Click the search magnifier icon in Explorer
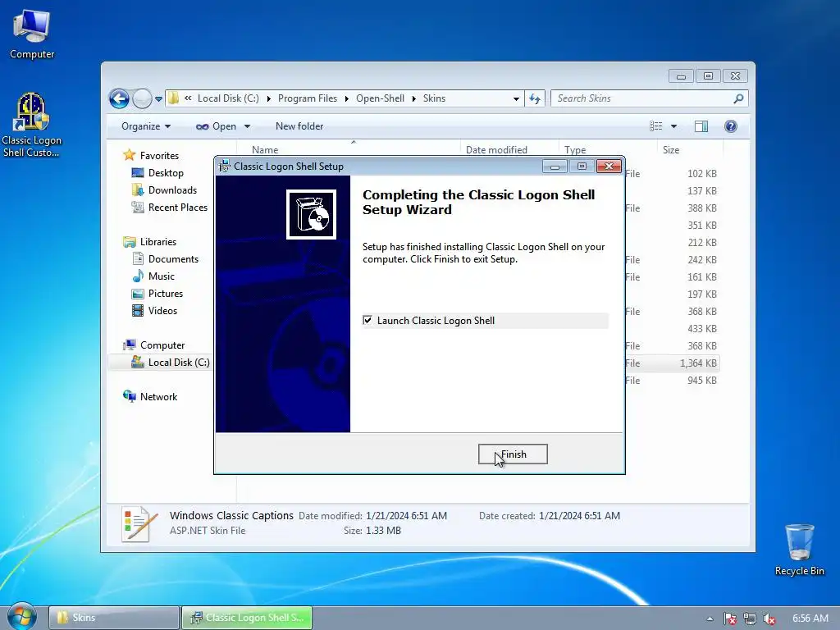Viewport: 840px width, 630px height. (738, 98)
